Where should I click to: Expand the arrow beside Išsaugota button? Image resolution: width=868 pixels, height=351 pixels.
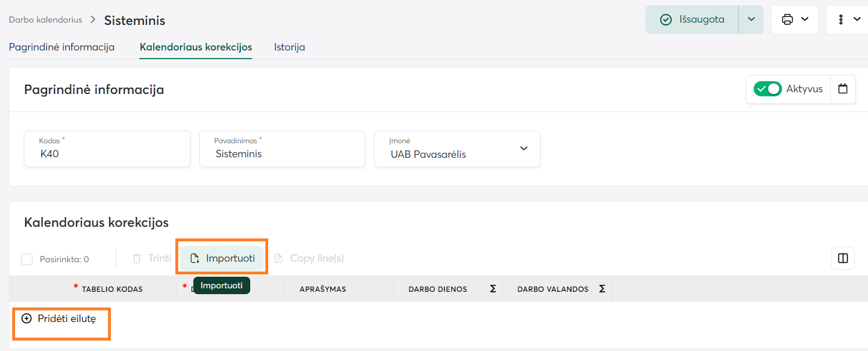point(751,20)
